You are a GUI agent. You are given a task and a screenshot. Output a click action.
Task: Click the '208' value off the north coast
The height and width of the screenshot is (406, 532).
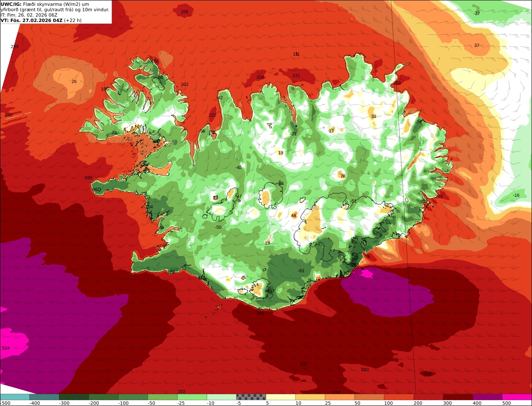[260, 77]
